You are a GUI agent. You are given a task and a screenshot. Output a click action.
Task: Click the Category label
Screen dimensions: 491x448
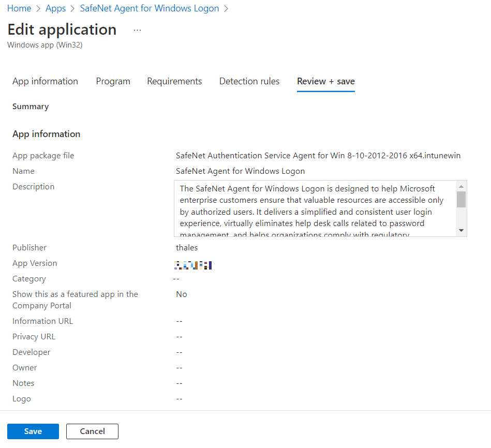coord(29,279)
